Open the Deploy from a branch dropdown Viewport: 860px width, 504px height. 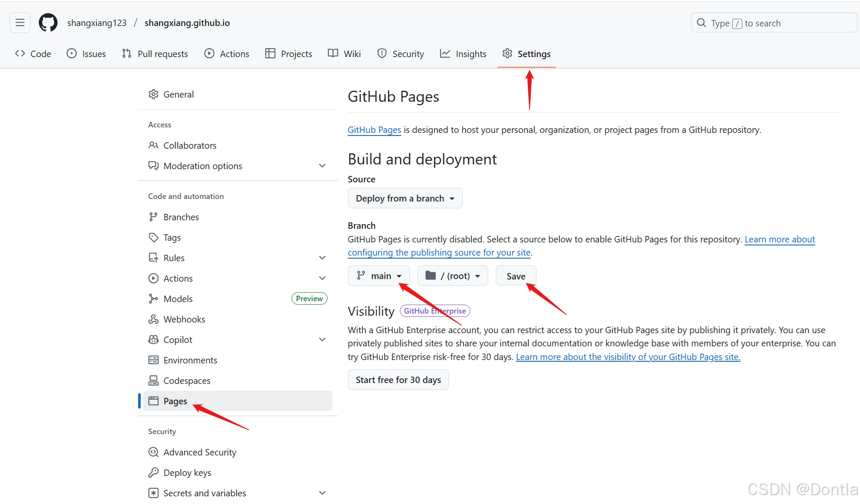pyautogui.click(x=405, y=198)
